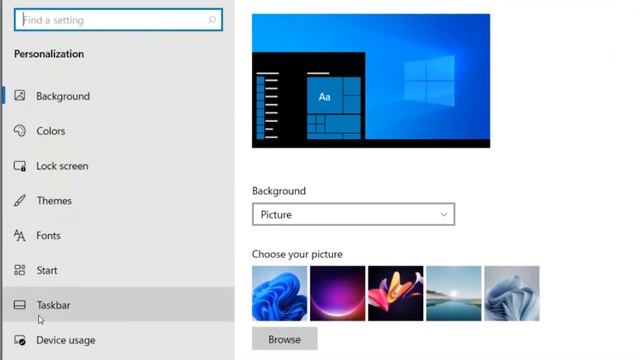Click the Themes paintbrush icon
640x360 pixels.
(20, 200)
